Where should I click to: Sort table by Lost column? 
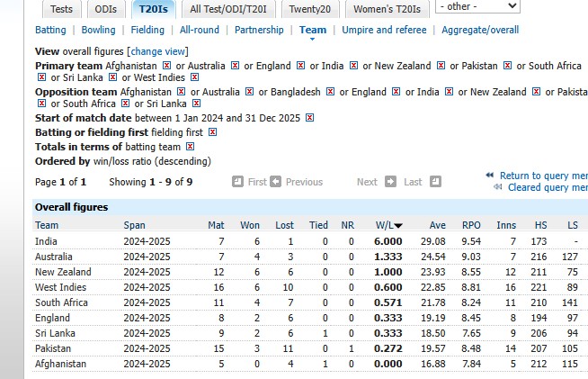[x=285, y=225]
